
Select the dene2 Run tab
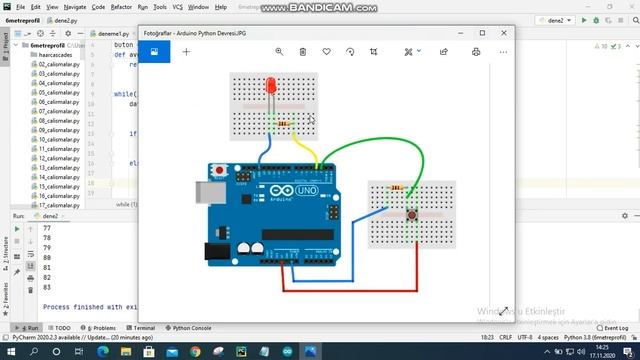point(49,216)
